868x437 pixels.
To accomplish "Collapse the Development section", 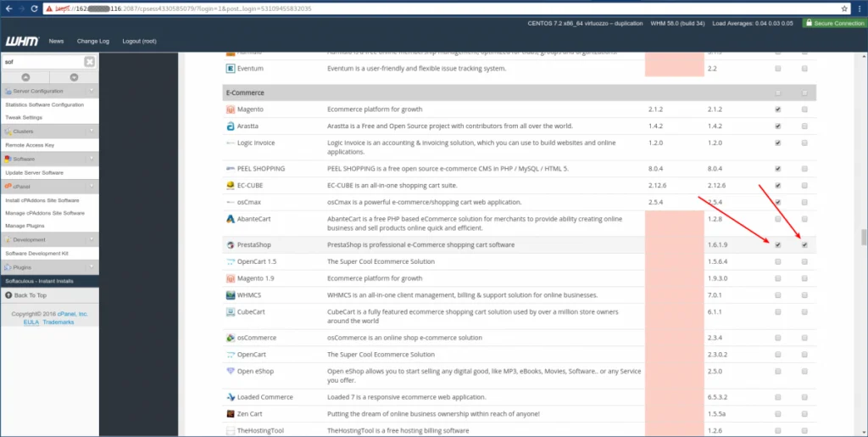I will (92, 240).
